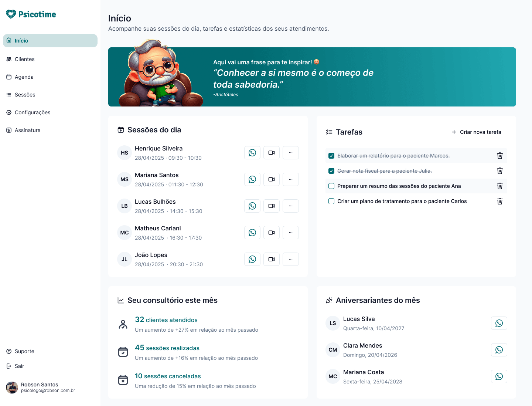532x406 pixels.
Task: Delete the 'Elaborar um relatório' task
Action: [x=500, y=156]
